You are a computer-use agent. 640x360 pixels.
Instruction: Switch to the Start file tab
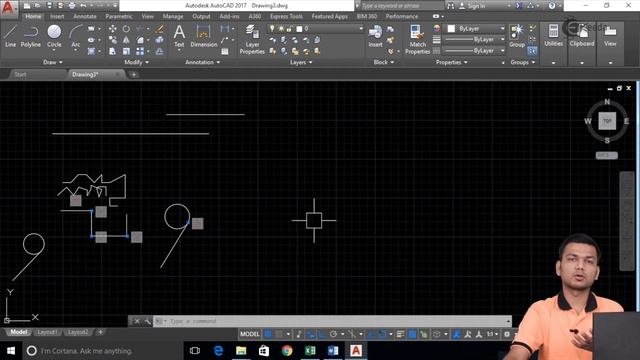pos(20,74)
